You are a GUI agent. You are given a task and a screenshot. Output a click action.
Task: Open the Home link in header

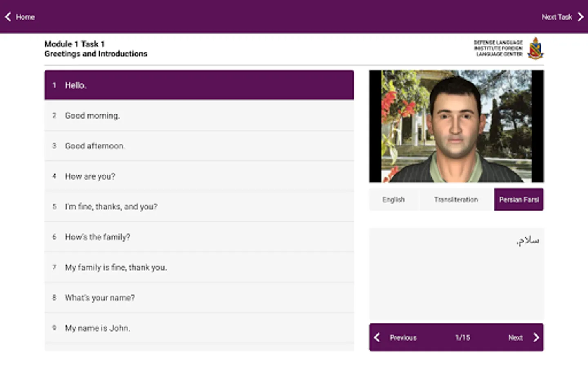[25, 17]
